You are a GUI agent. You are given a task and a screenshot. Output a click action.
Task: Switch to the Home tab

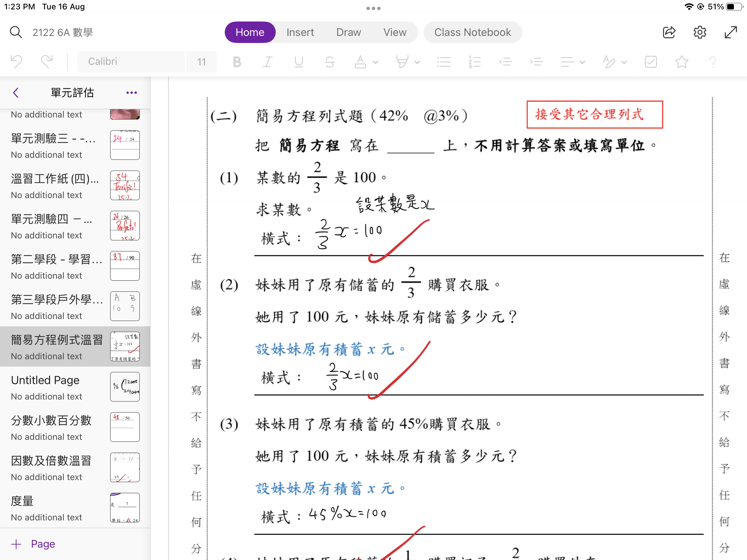point(250,33)
